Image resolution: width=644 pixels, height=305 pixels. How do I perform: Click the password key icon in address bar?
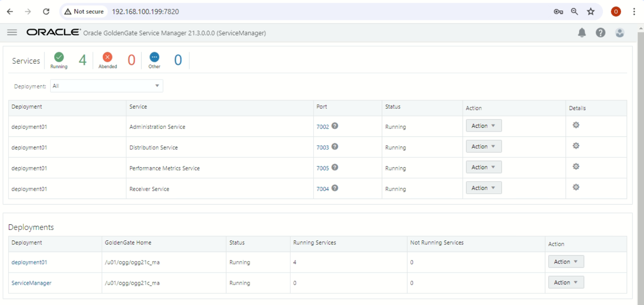[x=558, y=12]
